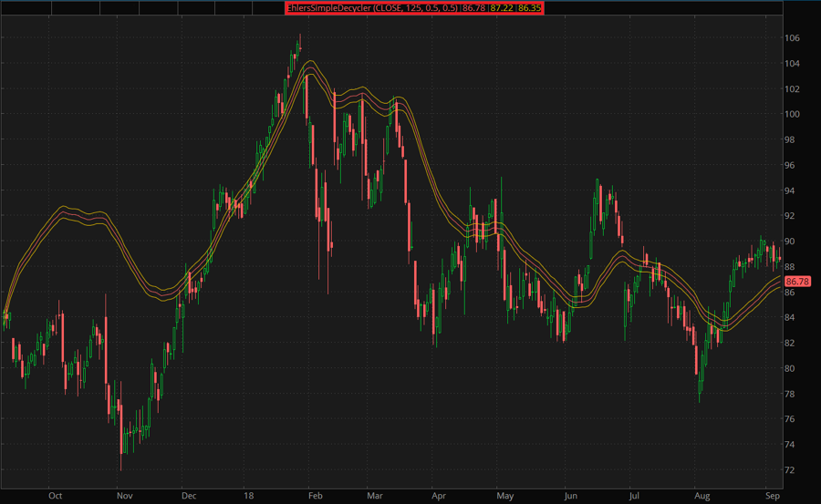Screen dimensions: 821x504
Task: Select the Dec label on time axis
Action: pos(190,496)
